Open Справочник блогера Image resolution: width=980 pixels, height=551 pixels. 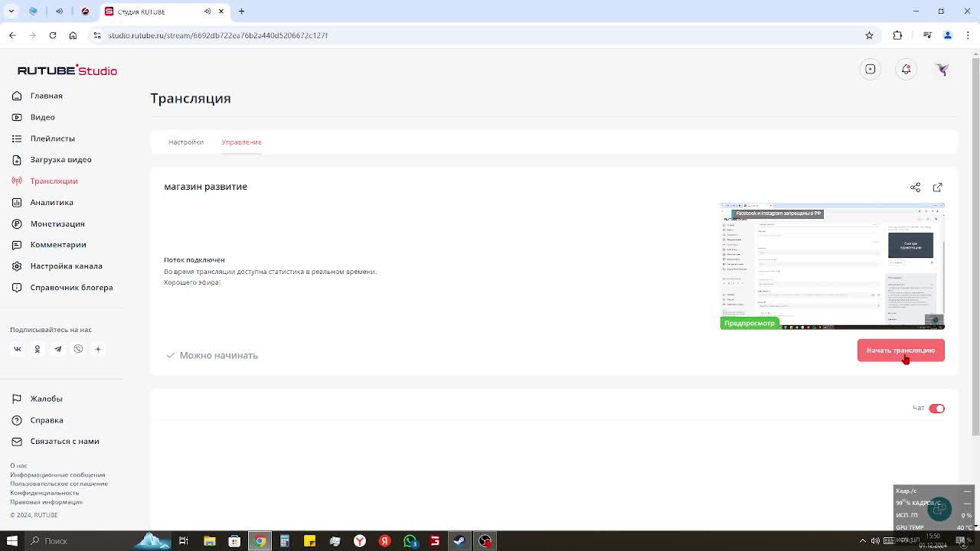(x=71, y=287)
